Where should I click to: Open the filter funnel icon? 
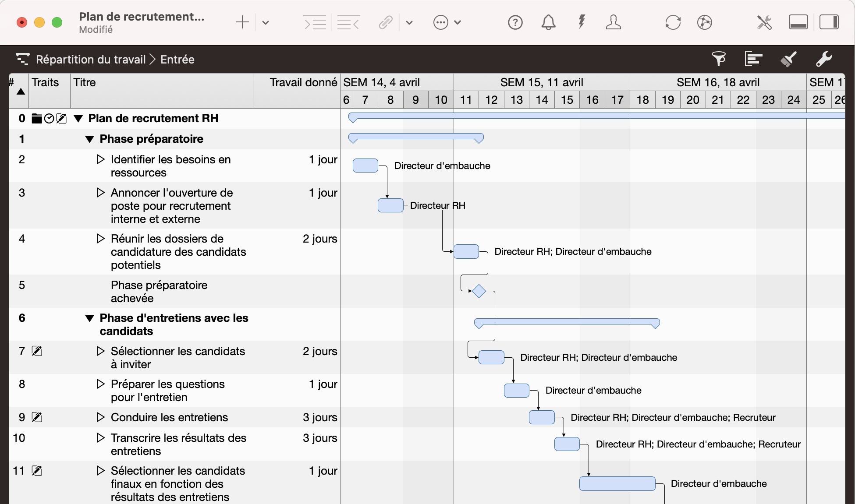[x=718, y=59]
